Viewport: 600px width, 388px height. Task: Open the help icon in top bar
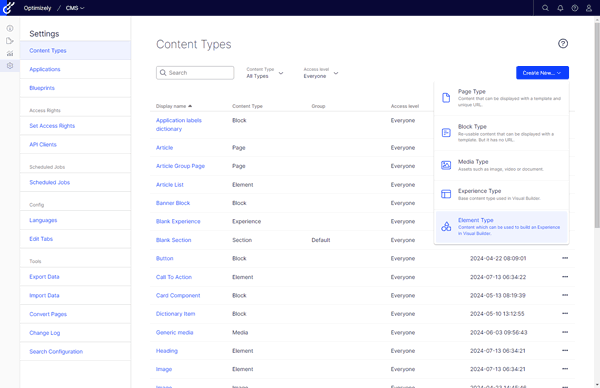click(575, 8)
